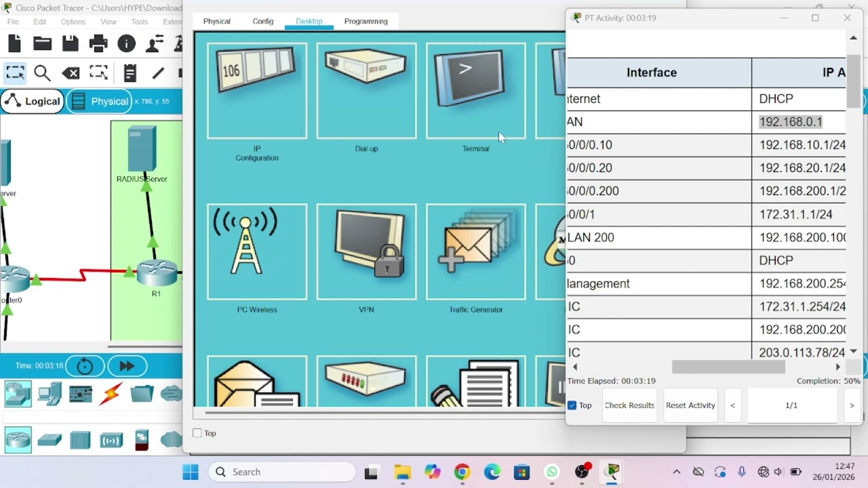The height and width of the screenshot is (488, 868).
Task: Select the Hubs subcategory icon
Action: 80,440
